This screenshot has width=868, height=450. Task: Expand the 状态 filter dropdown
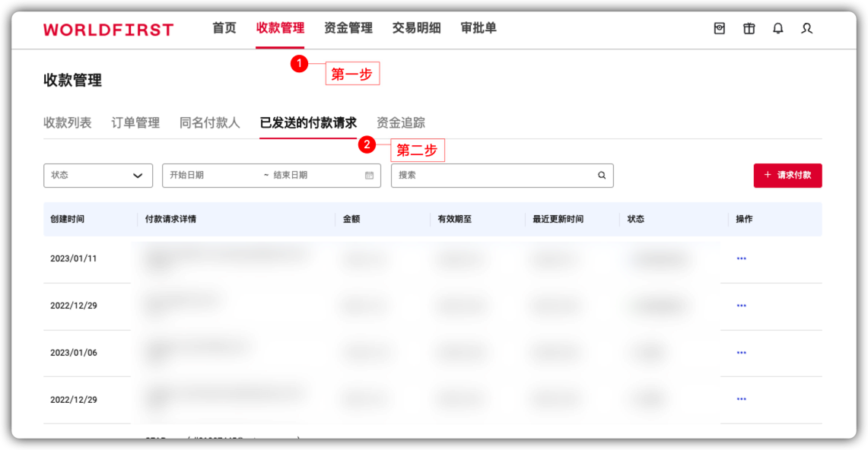pos(98,176)
